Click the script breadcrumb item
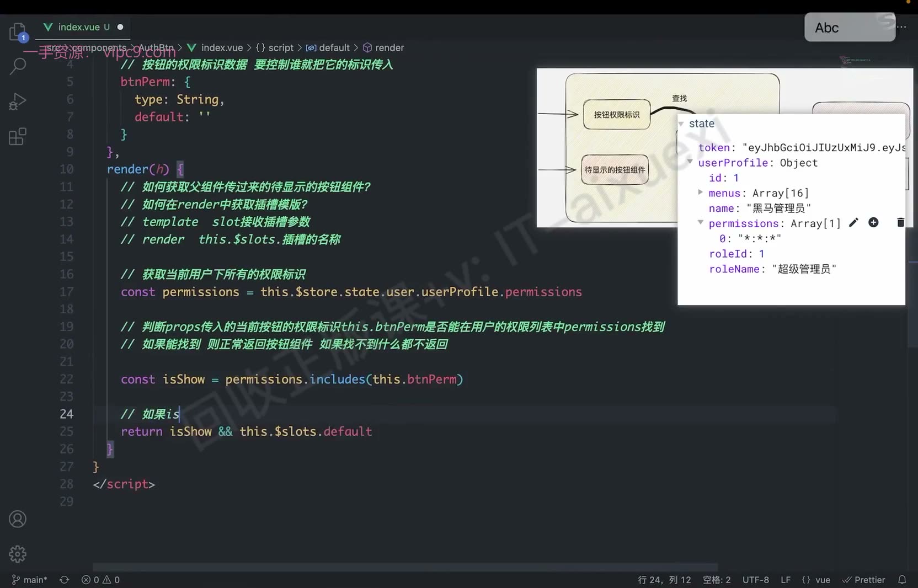This screenshot has height=588, width=918. (275, 48)
